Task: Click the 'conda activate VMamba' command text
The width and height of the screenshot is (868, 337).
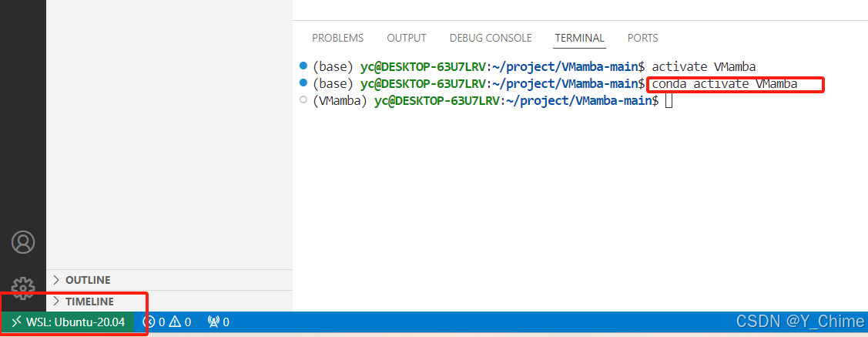Action: tap(725, 84)
